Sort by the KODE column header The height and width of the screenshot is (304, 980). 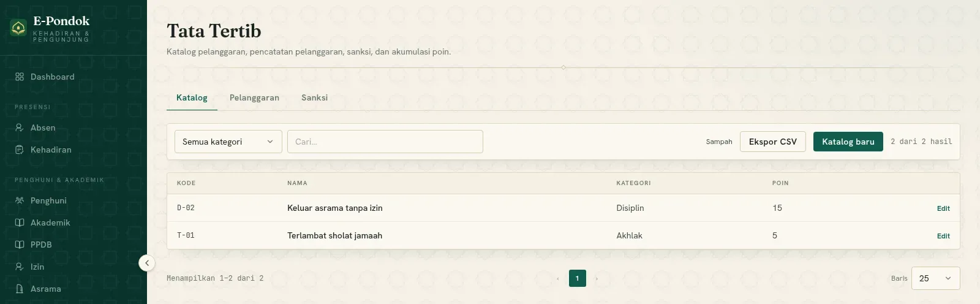click(186, 183)
